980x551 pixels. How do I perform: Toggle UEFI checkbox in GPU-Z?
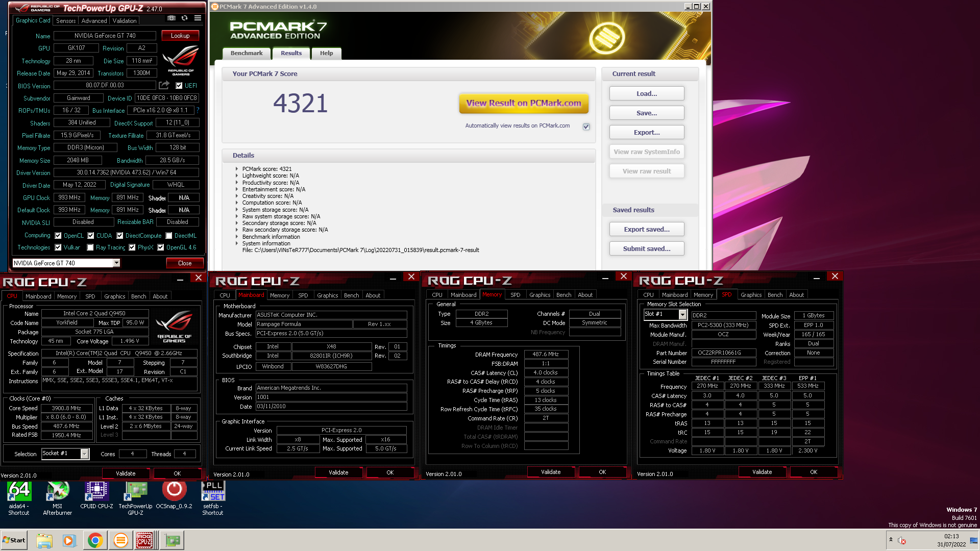[x=179, y=86]
